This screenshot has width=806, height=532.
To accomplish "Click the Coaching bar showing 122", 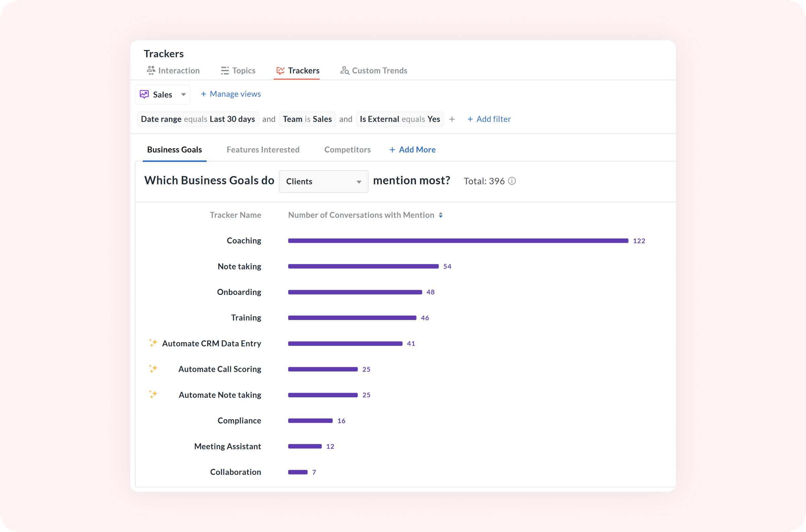I will [x=458, y=240].
